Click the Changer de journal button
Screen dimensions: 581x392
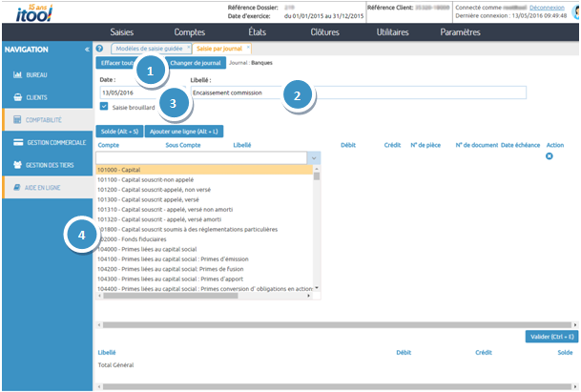197,63
